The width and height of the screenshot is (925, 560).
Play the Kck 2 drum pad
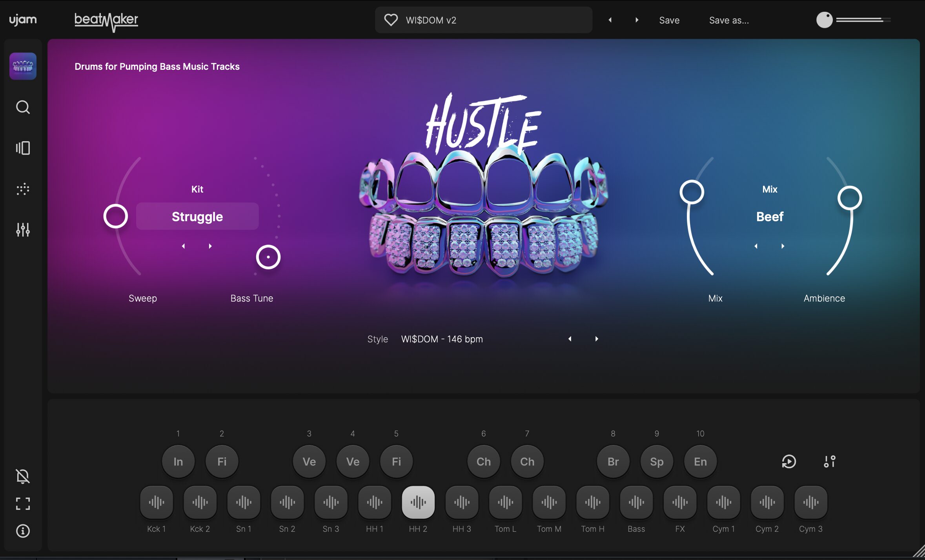click(x=200, y=502)
